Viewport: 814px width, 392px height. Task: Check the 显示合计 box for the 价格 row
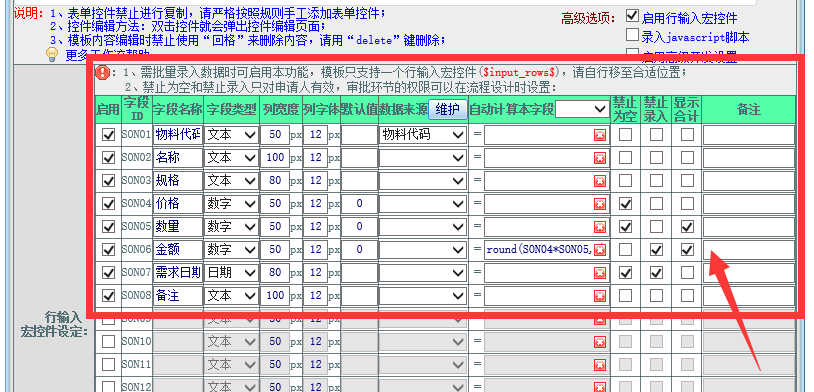tap(687, 204)
